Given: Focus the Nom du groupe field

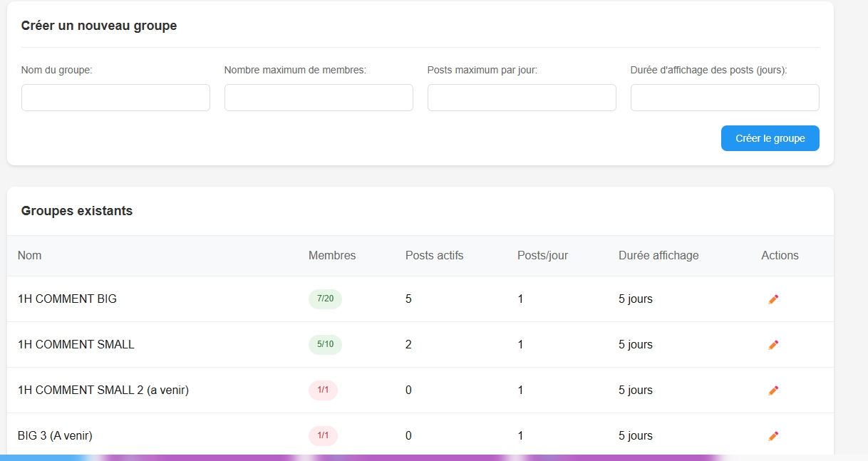Looking at the screenshot, I should click(115, 98).
